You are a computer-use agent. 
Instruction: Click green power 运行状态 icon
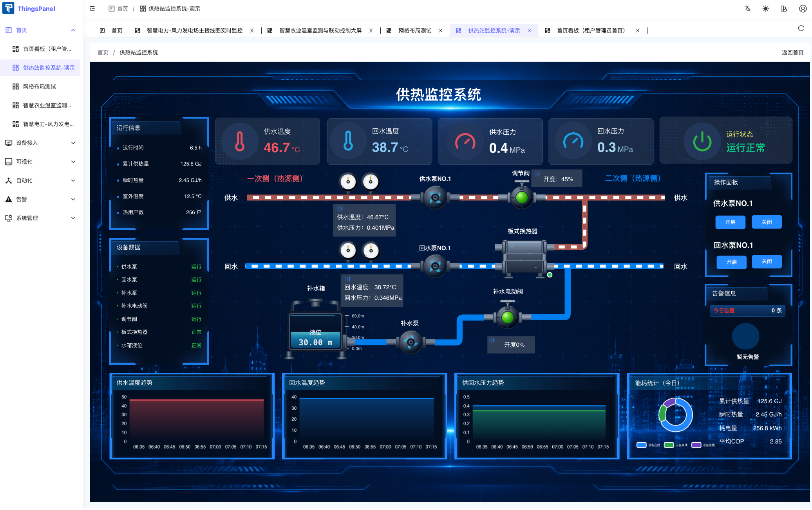tap(702, 141)
